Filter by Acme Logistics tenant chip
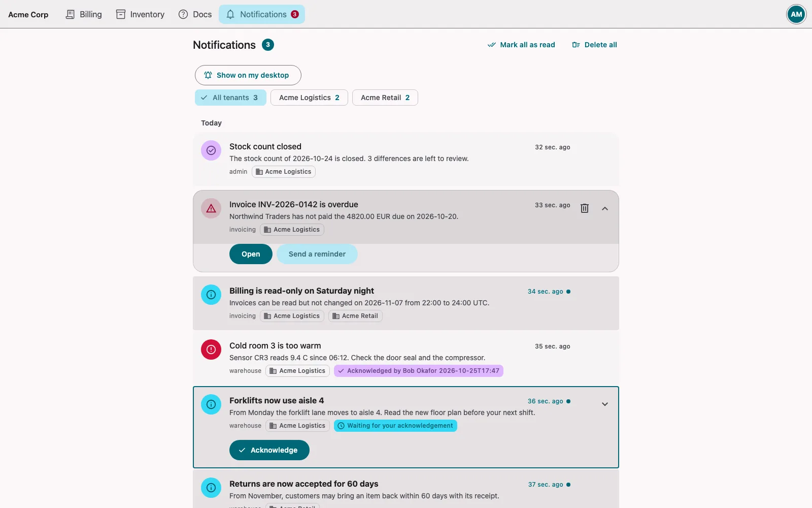812x508 pixels. (x=309, y=98)
